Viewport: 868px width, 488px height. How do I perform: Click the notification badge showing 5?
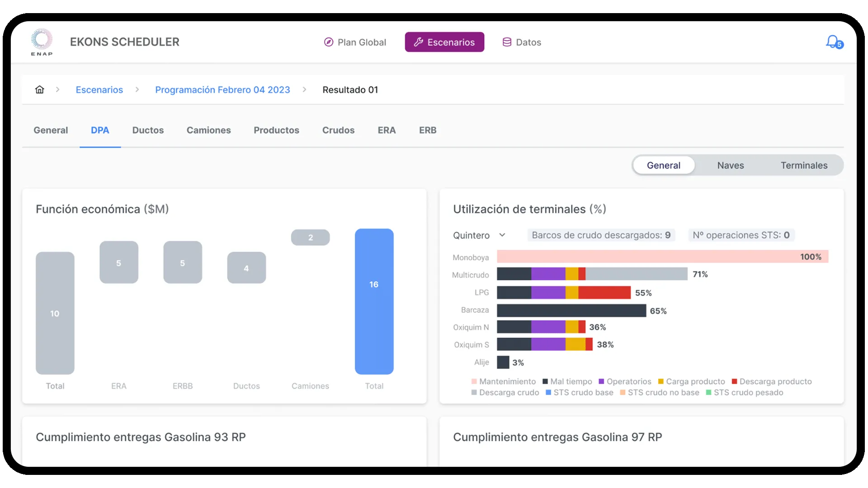pyautogui.click(x=840, y=45)
